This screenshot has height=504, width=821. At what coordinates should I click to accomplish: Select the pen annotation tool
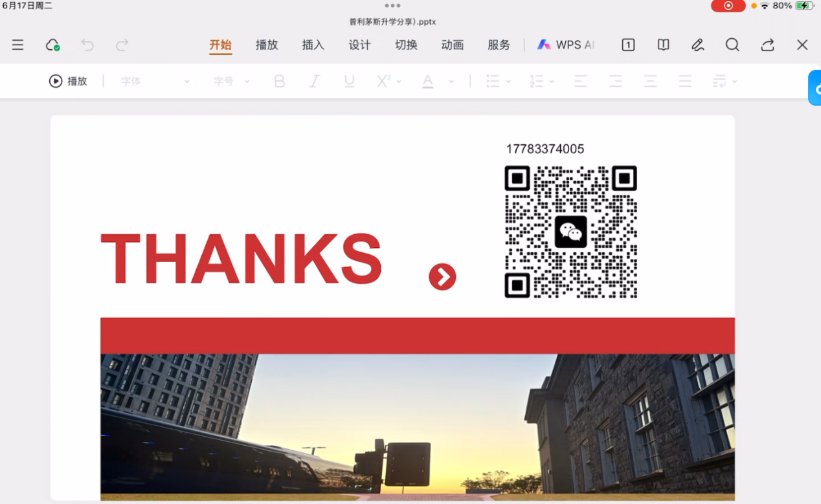pyautogui.click(x=697, y=45)
